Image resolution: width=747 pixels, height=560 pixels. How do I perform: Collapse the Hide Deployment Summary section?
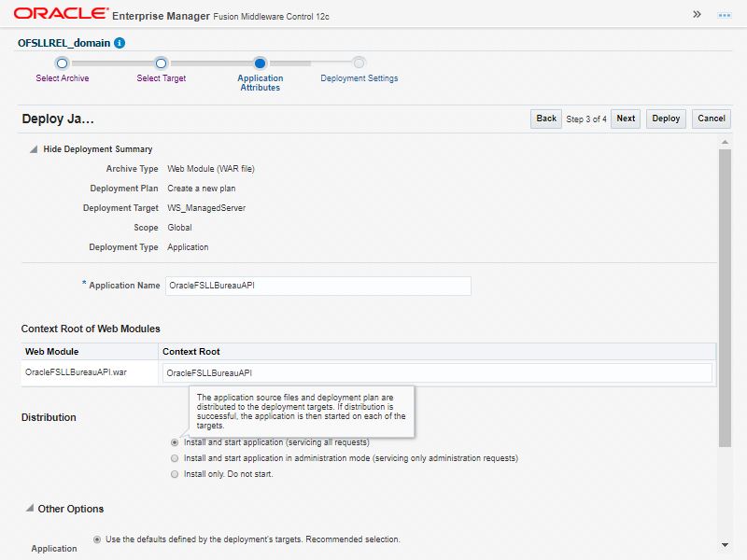(x=34, y=149)
